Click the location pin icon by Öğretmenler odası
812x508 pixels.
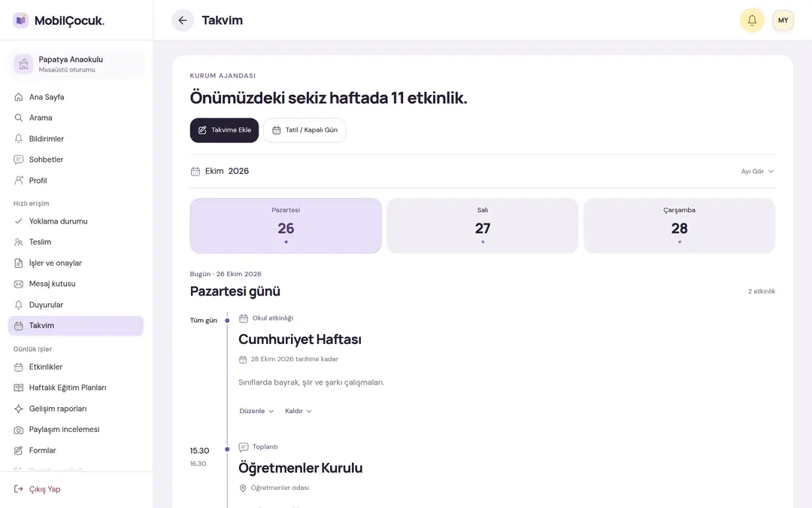pos(243,488)
